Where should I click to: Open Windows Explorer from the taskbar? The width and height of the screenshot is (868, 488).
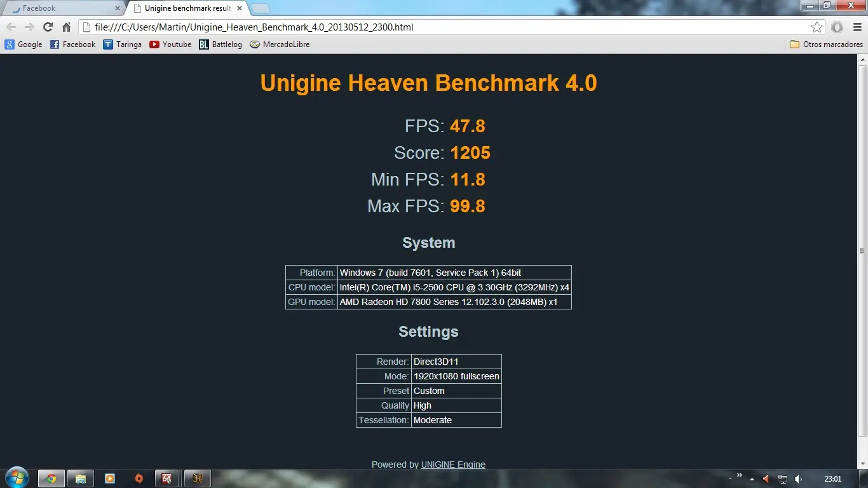(81, 478)
